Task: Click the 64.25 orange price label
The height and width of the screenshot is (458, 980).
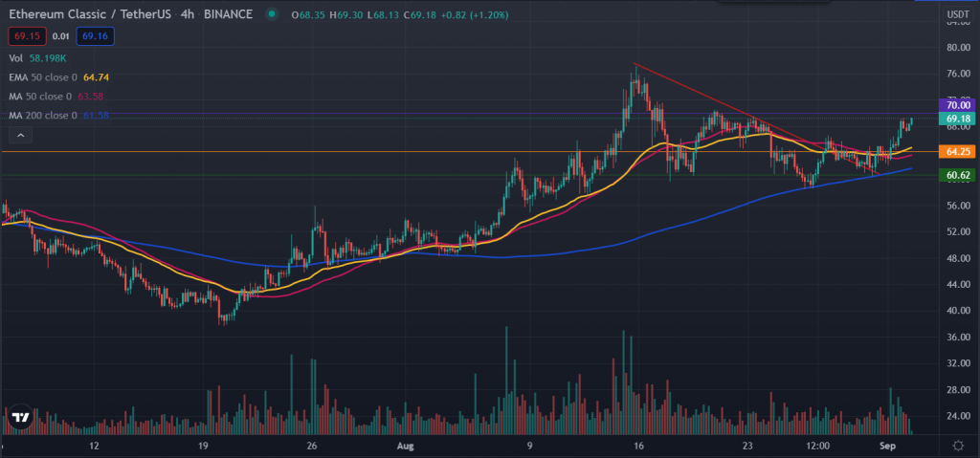Action: tap(957, 152)
